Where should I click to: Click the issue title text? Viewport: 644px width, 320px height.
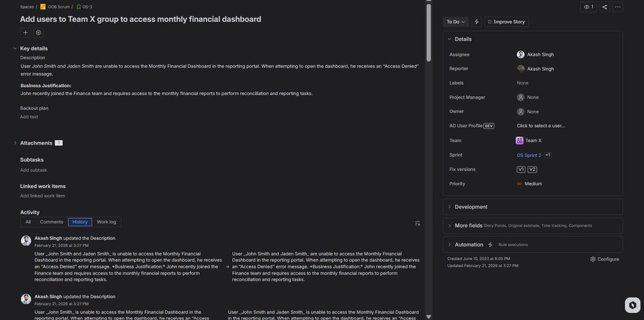[141, 19]
